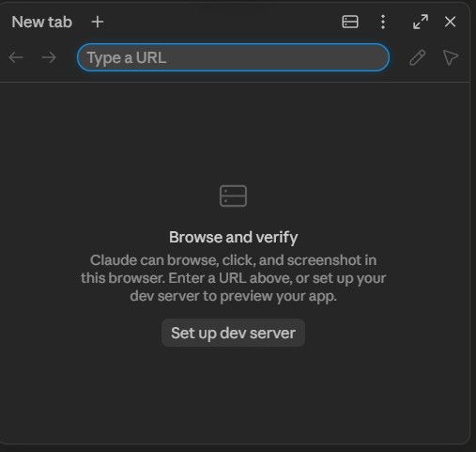Go forward using the right arrow
This screenshot has height=452, width=476.
pyautogui.click(x=49, y=57)
